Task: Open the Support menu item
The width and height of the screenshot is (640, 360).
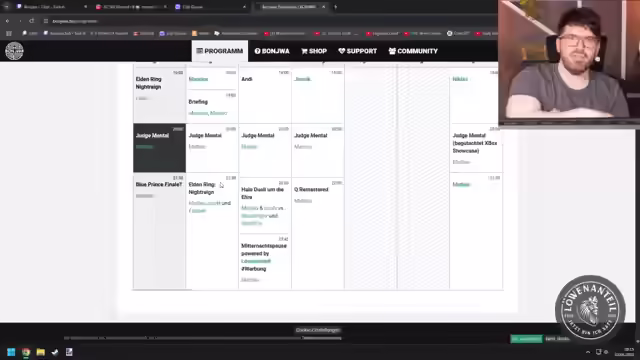Action: 358,51
